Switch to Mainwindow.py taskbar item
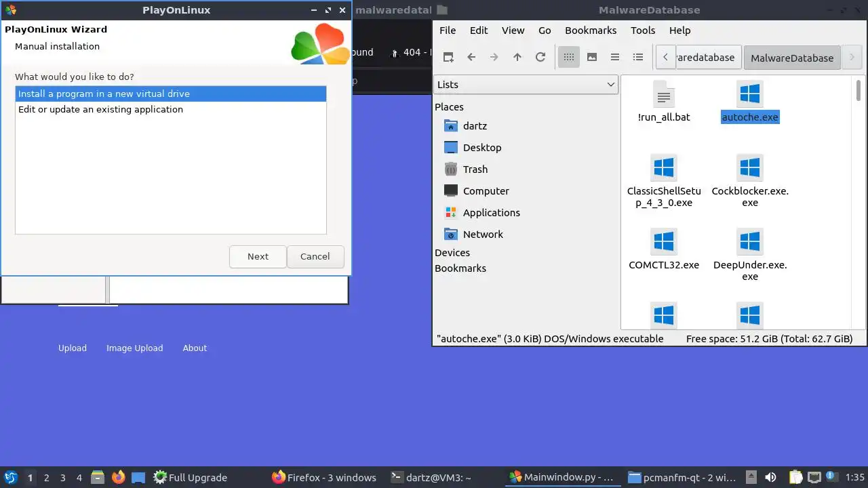The height and width of the screenshot is (488, 868). pos(562,478)
